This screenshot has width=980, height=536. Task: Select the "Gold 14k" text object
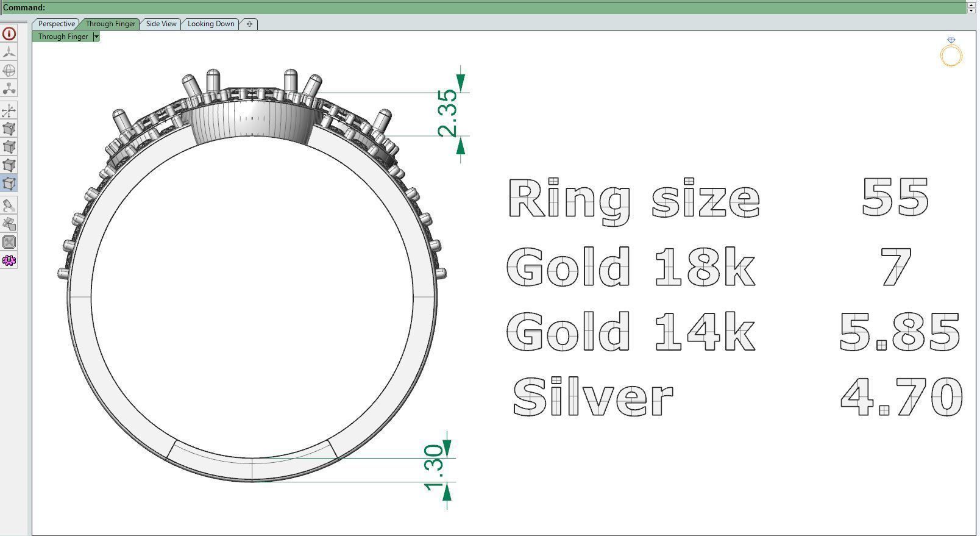631,332
